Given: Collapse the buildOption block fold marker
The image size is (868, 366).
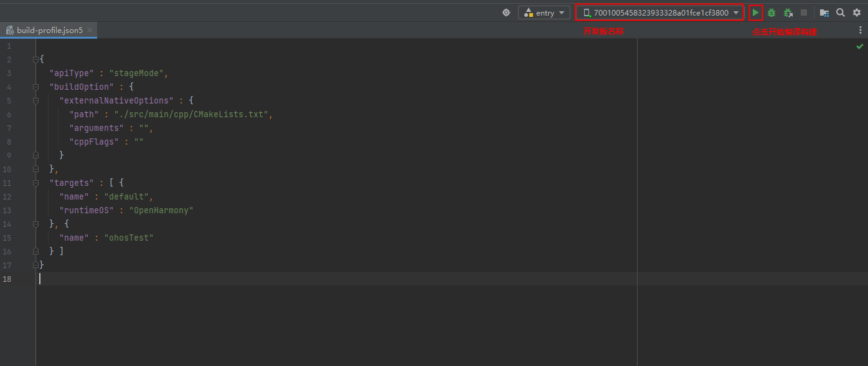Looking at the screenshot, I should [35, 87].
